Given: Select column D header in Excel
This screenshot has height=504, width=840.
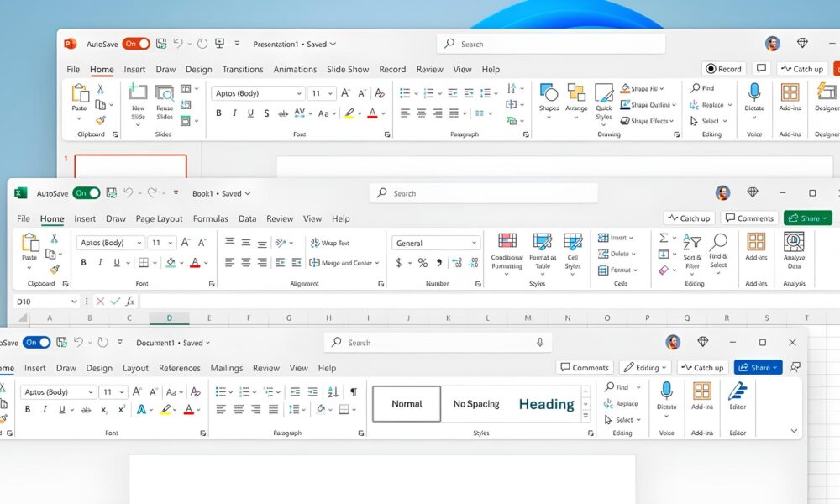Looking at the screenshot, I should [170, 318].
